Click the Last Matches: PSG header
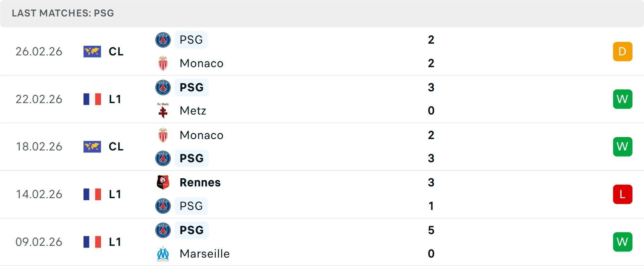This screenshot has height=266, width=644. [x=63, y=13]
